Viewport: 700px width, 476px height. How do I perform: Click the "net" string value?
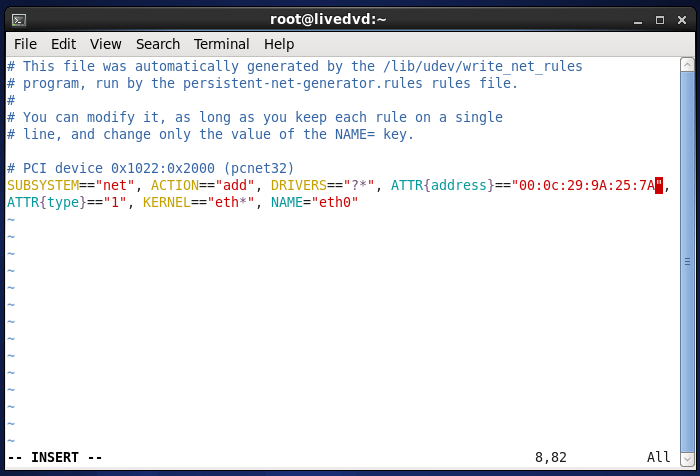pyautogui.click(x=115, y=185)
